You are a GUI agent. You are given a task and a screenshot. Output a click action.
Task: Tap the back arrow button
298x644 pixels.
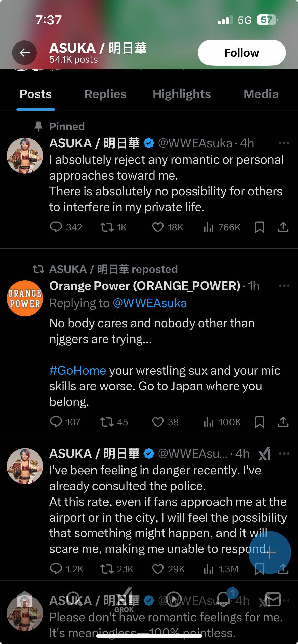point(24,53)
